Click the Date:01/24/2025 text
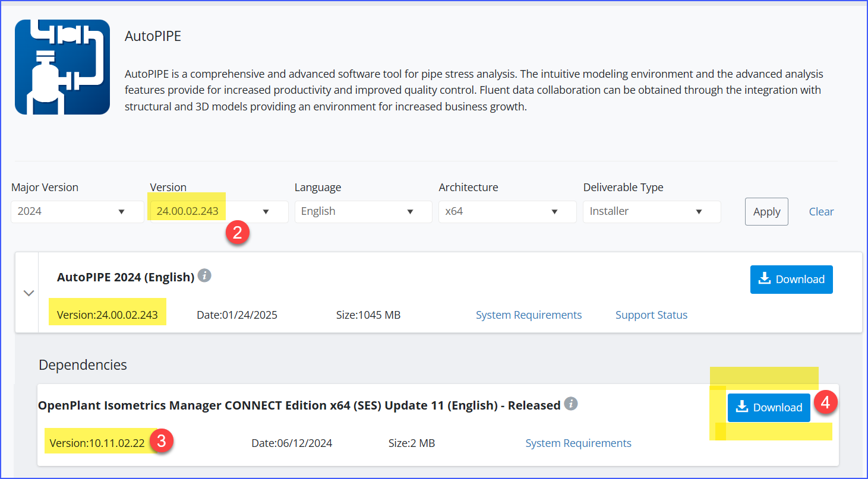 (237, 315)
